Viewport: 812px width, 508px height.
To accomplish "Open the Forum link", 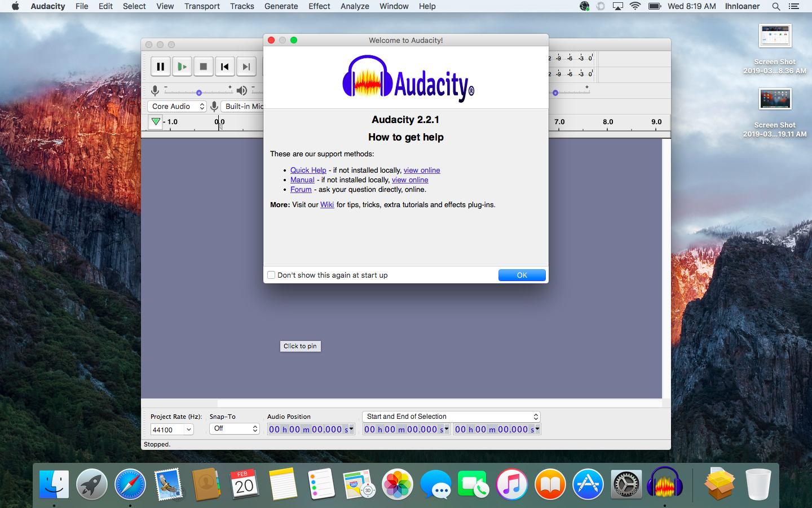I will (301, 190).
